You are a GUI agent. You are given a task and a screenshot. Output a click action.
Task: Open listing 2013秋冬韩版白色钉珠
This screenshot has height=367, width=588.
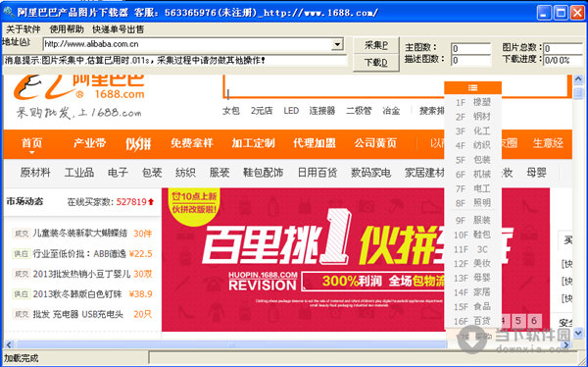77,294
